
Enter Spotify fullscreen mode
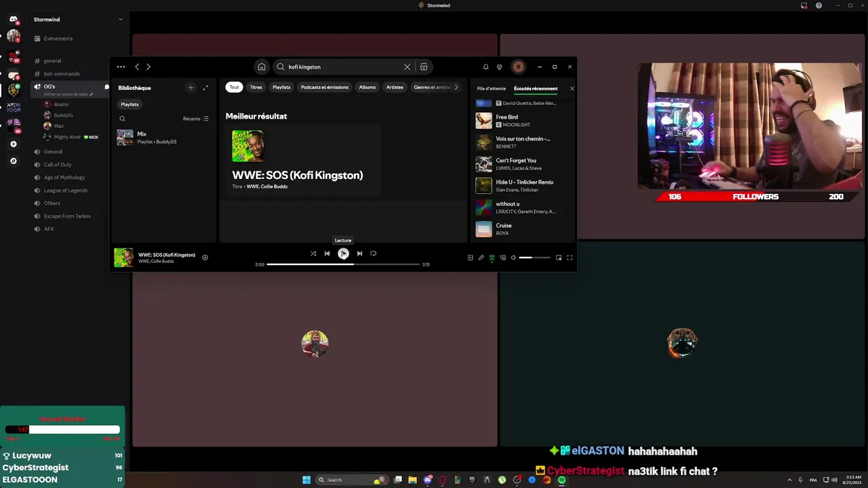570,258
